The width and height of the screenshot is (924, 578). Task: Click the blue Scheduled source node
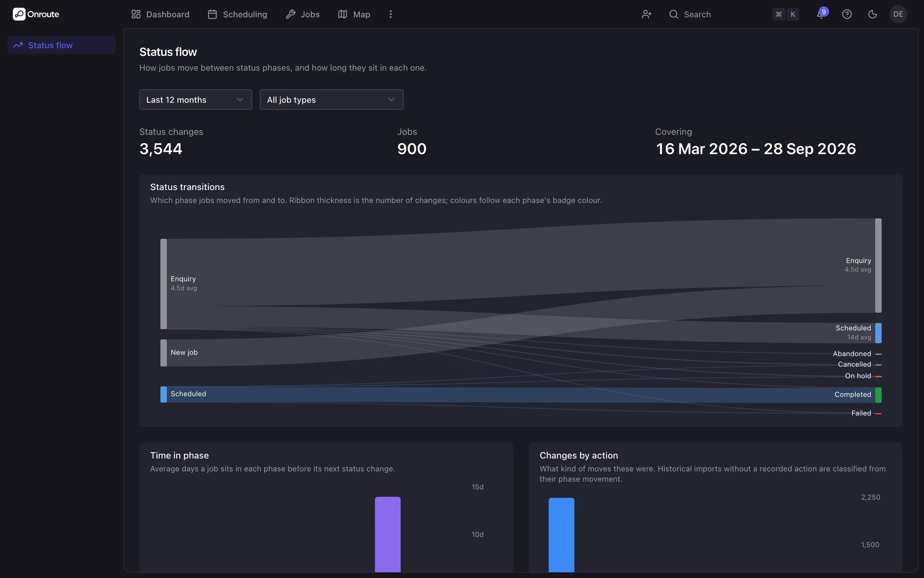pos(163,394)
